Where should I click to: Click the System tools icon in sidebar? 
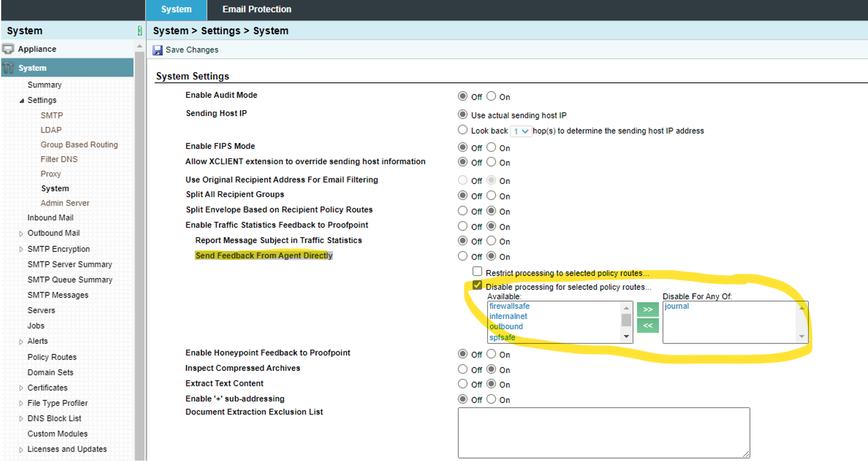pyautogui.click(x=8, y=68)
